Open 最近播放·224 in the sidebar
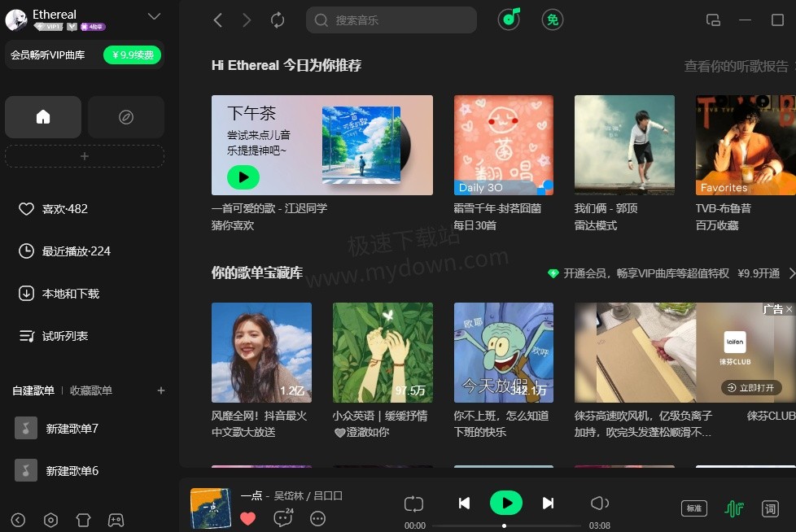 click(x=76, y=251)
